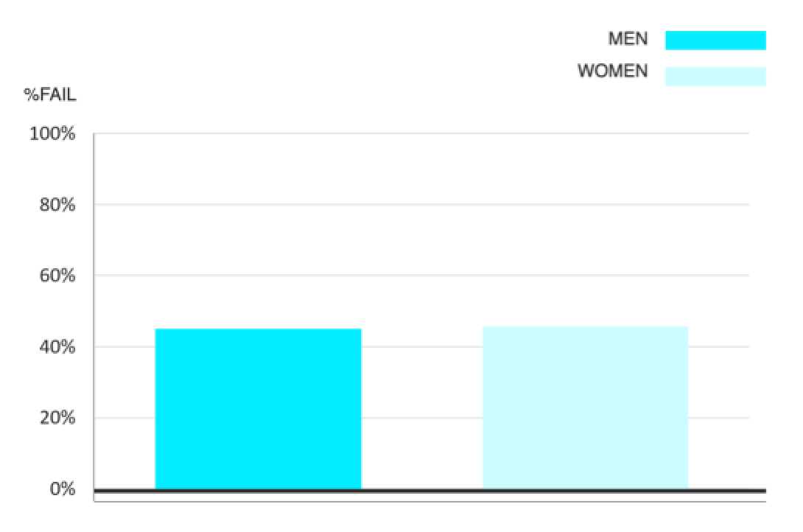The width and height of the screenshot is (803, 532).
Task: Click the pale cyan WOMEN bar
Action: 585,407
